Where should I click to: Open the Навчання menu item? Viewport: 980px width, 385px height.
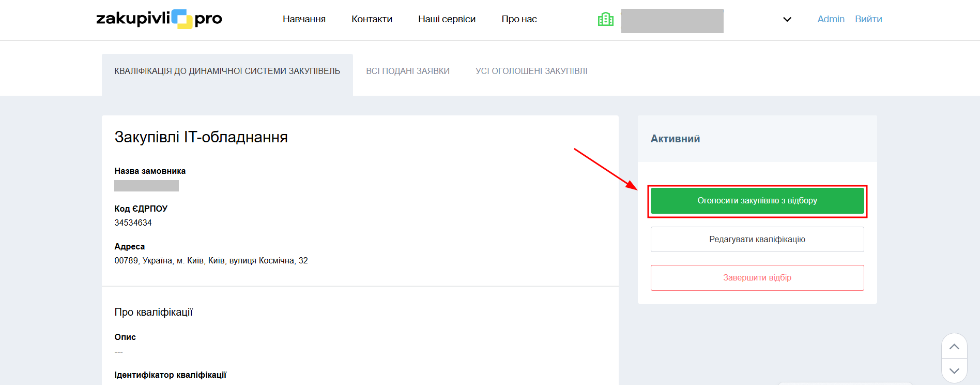tap(304, 19)
